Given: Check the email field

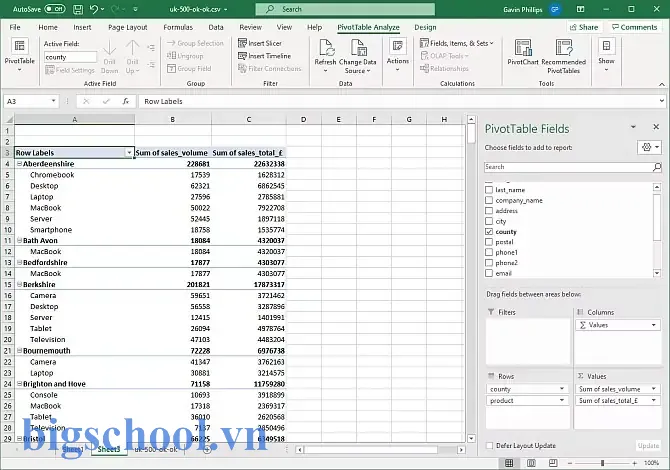Looking at the screenshot, I should pyautogui.click(x=489, y=273).
